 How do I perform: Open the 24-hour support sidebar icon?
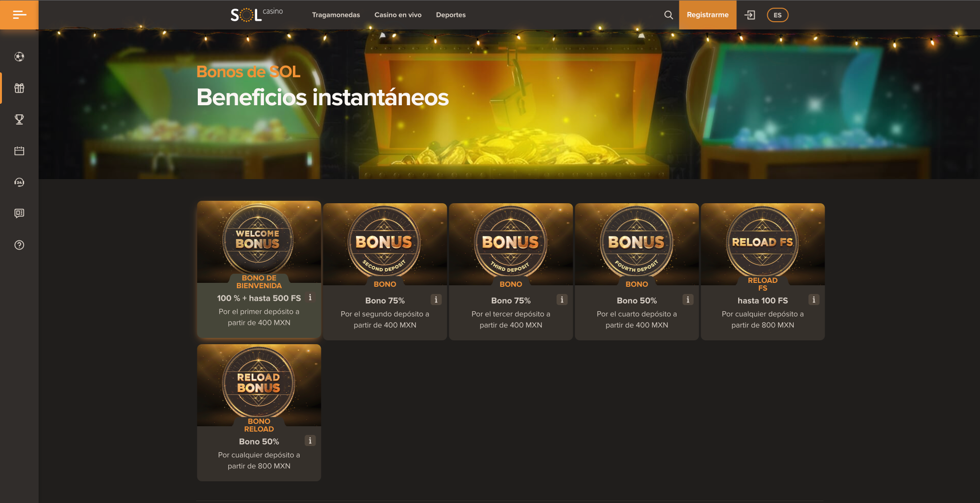click(19, 182)
